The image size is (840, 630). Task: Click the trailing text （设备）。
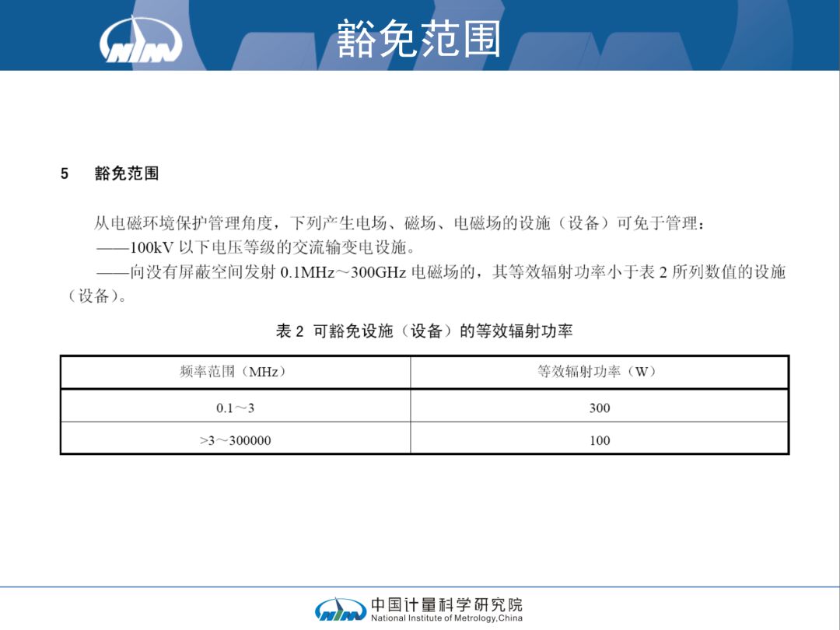pos(96,296)
